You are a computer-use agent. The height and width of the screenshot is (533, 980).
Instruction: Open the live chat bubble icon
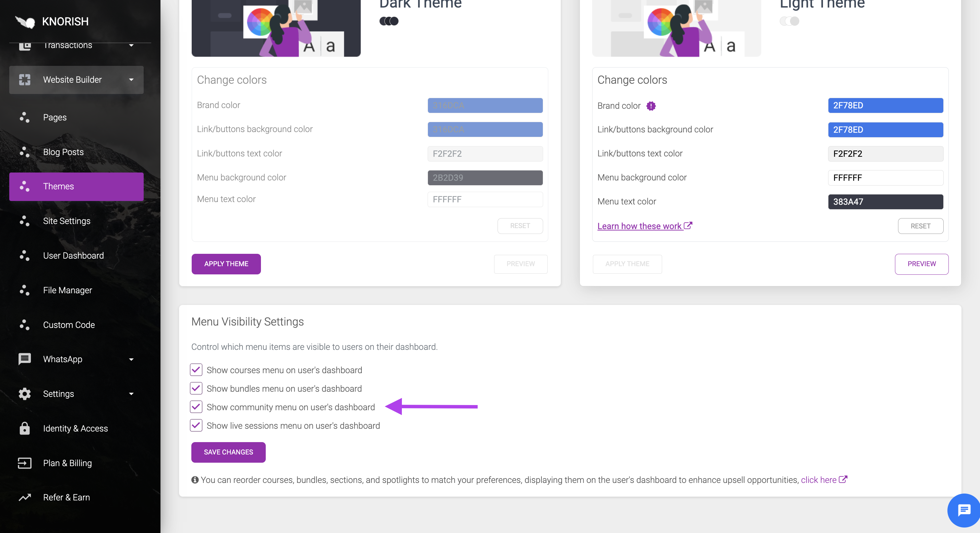964,510
